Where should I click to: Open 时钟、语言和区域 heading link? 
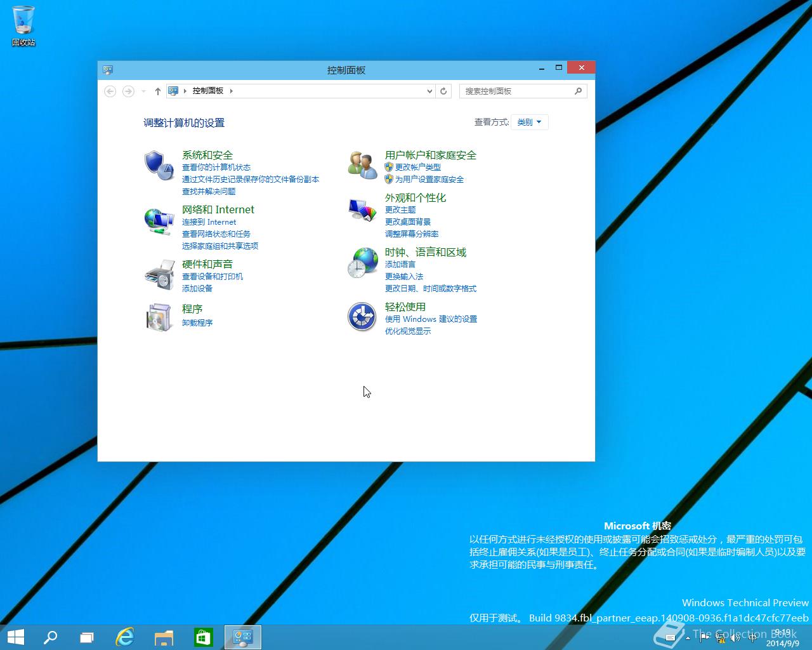point(426,252)
